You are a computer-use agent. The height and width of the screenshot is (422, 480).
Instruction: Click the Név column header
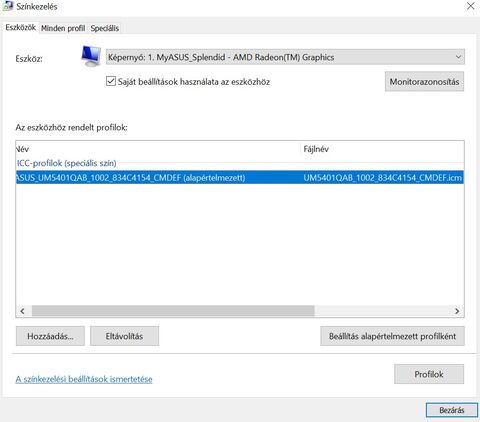pyautogui.click(x=159, y=149)
